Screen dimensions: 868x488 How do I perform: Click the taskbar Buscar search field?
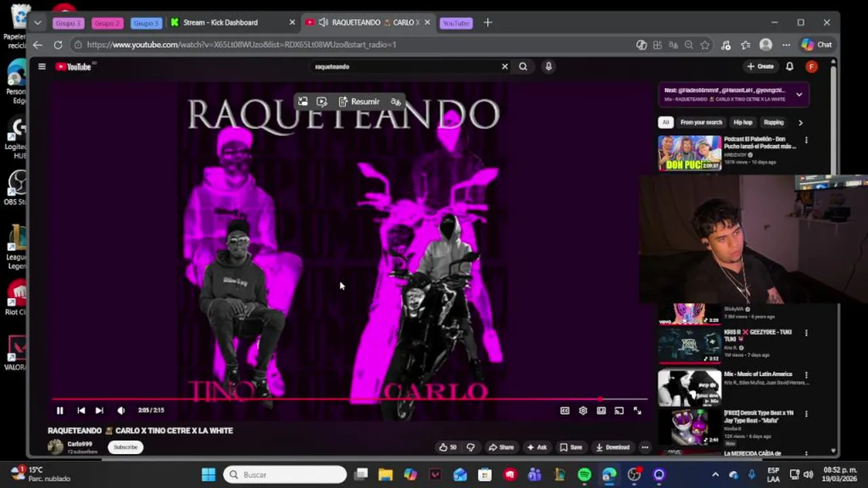tap(285, 474)
